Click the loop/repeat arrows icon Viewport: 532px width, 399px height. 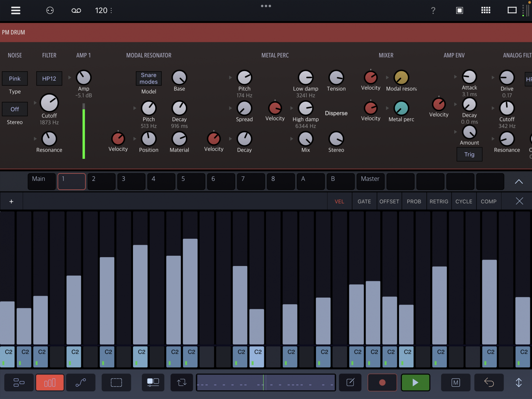click(x=182, y=382)
